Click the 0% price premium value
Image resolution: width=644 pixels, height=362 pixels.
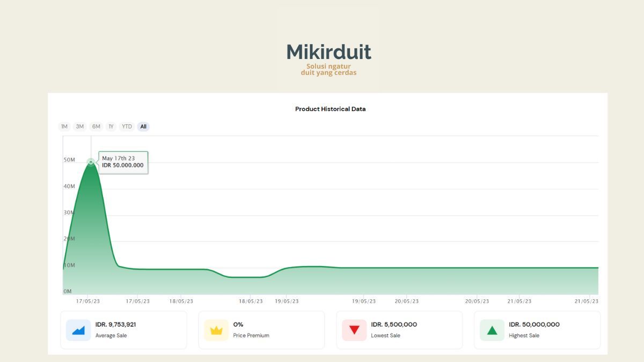(x=238, y=324)
